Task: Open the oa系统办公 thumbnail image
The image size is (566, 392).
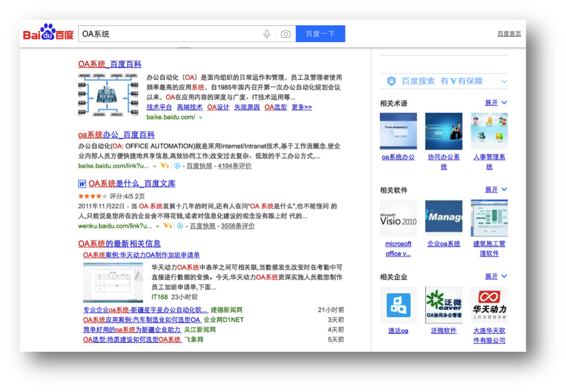Action: pyautogui.click(x=398, y=131)
